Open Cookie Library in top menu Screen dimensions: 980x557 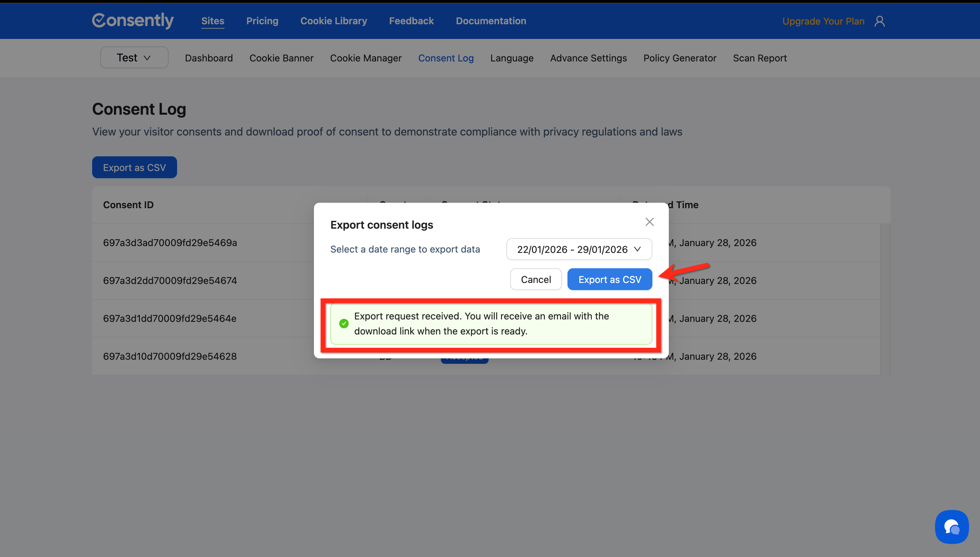pos(333,21)
